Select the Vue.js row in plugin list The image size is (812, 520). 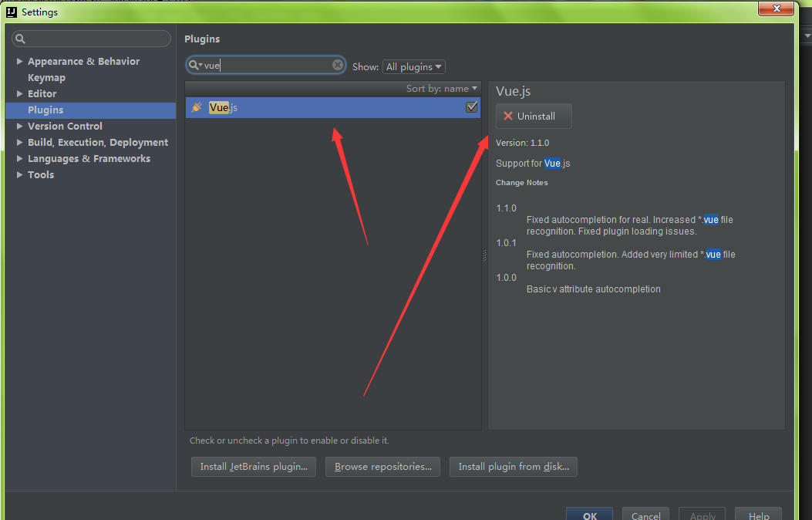click(333, 107)
